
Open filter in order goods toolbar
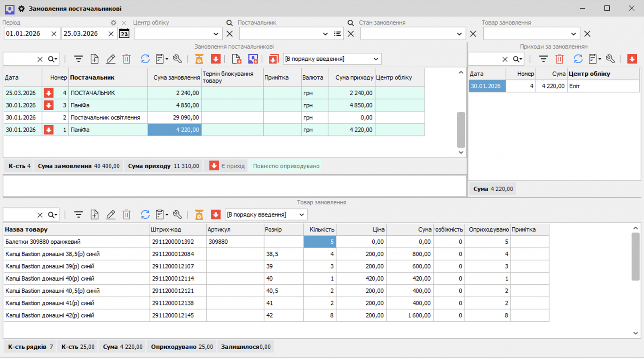78,215
